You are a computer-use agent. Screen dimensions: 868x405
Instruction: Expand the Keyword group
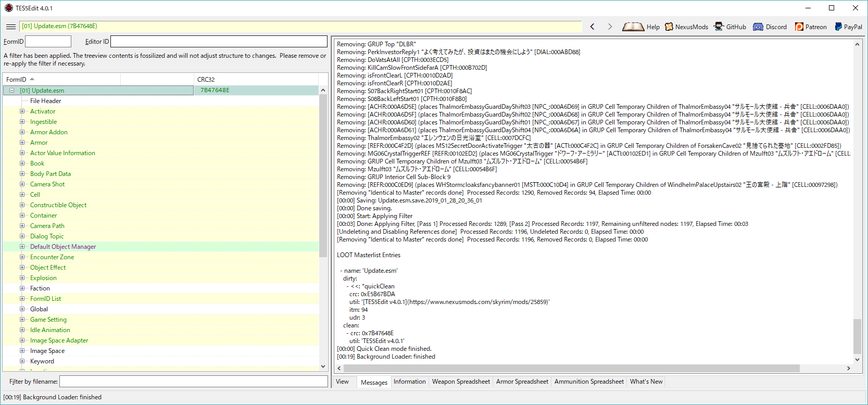pos(22,361)
